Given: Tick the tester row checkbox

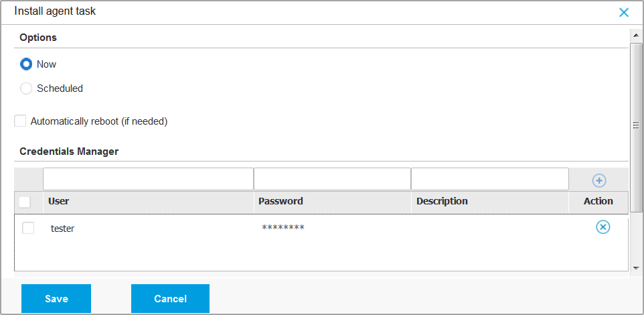Looking at the screenshot, I should tap(28, 228).
